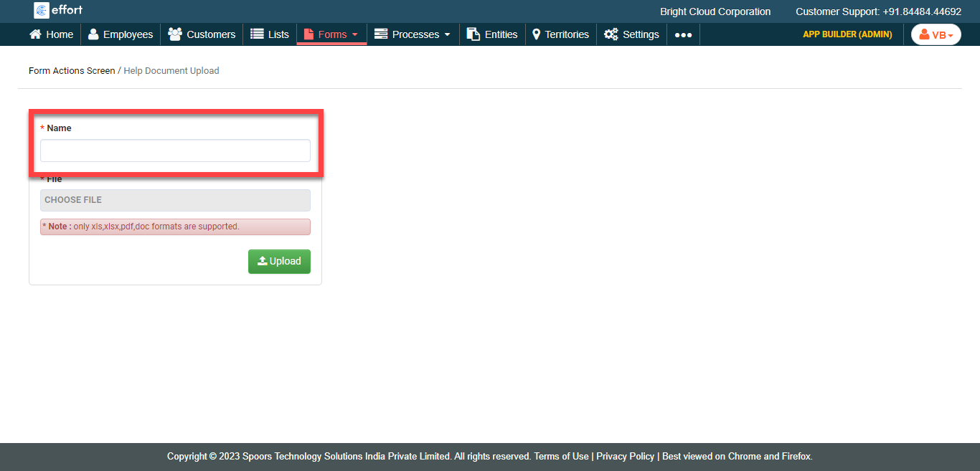Open Entities via copy icon

pos(473,34)
